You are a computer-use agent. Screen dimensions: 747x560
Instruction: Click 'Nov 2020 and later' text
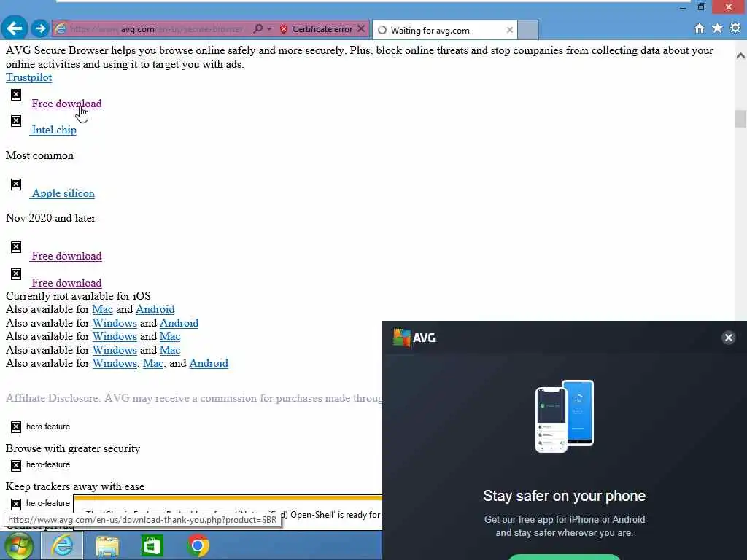point(50,217)
